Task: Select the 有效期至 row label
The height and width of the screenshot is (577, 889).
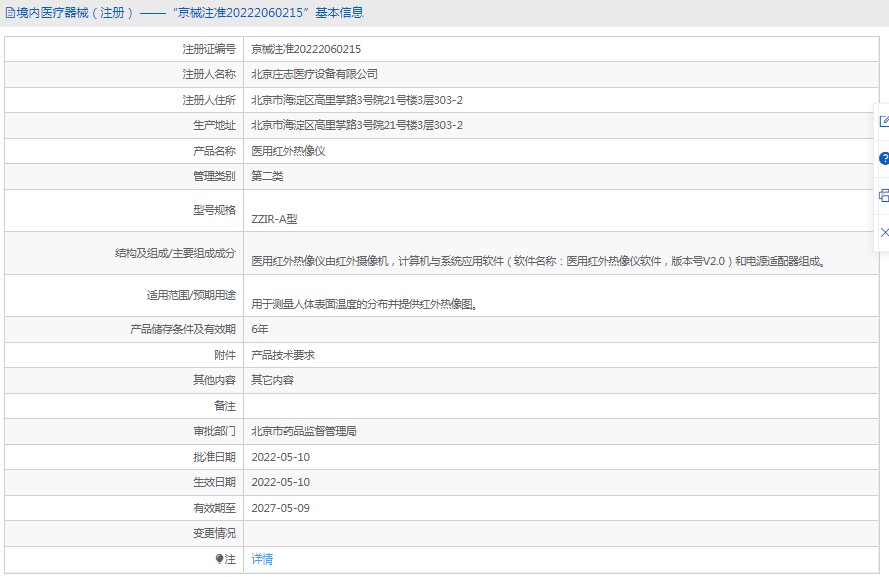Action: click(214, 508)
